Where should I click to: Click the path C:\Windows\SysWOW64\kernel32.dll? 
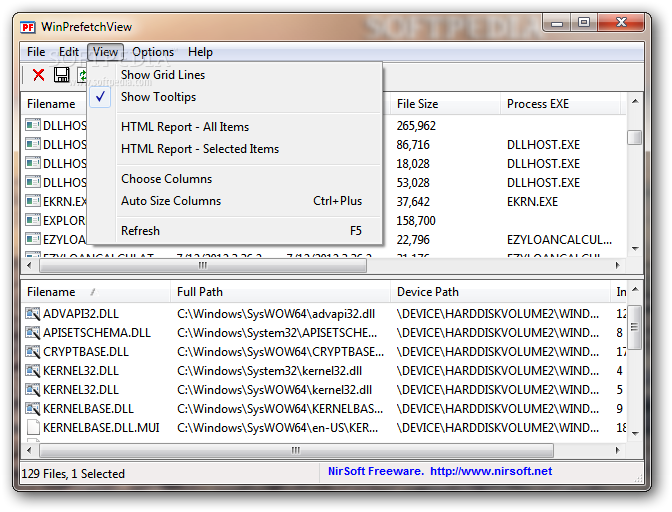click(x=274, y=390)
